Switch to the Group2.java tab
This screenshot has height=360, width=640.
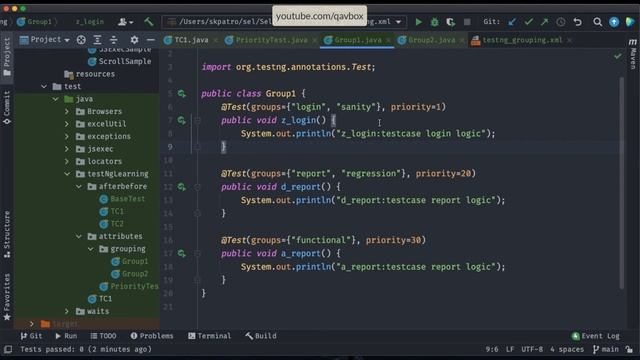(431, 40)
